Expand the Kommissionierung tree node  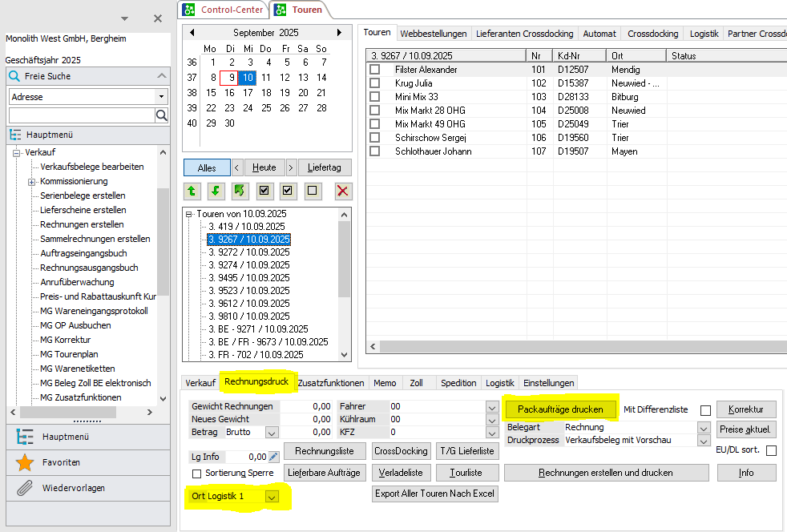coord(32,181)
